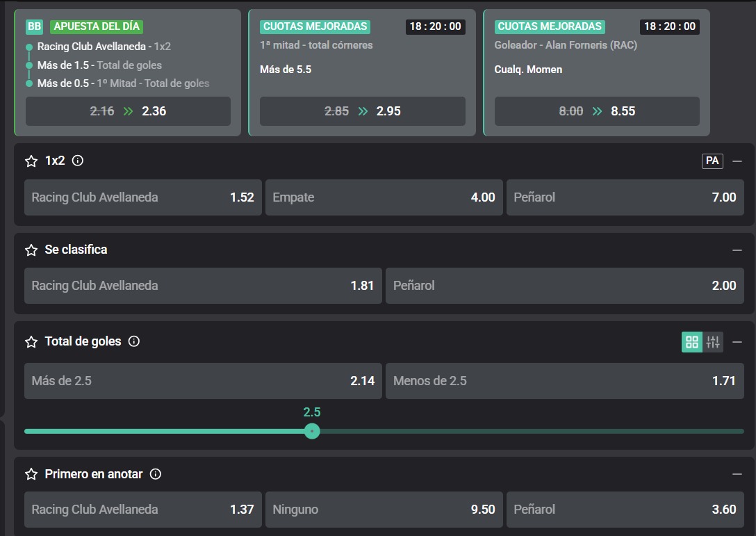Click Cuotas Mejoradas label on Goleador card
Image resolution: width=756 pixels, height=536 pixels.
(x=550, y=26)
